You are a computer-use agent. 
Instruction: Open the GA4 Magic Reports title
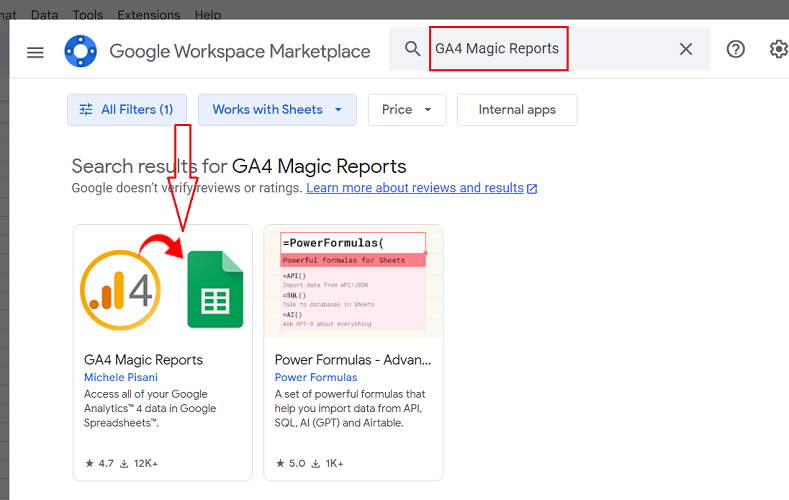[x=143, y=360]
